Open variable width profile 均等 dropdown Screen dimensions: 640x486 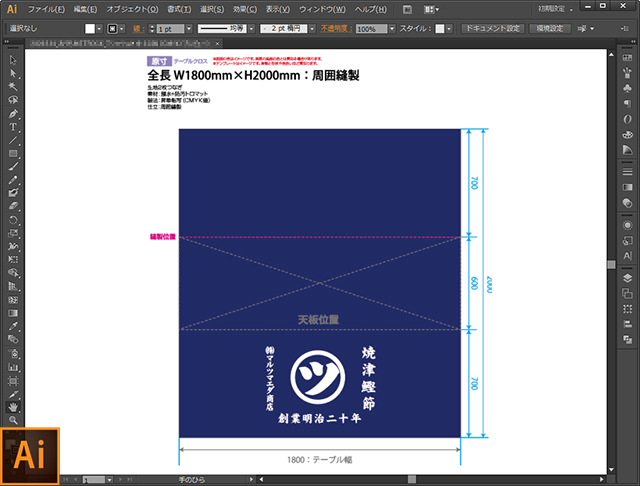251,29
